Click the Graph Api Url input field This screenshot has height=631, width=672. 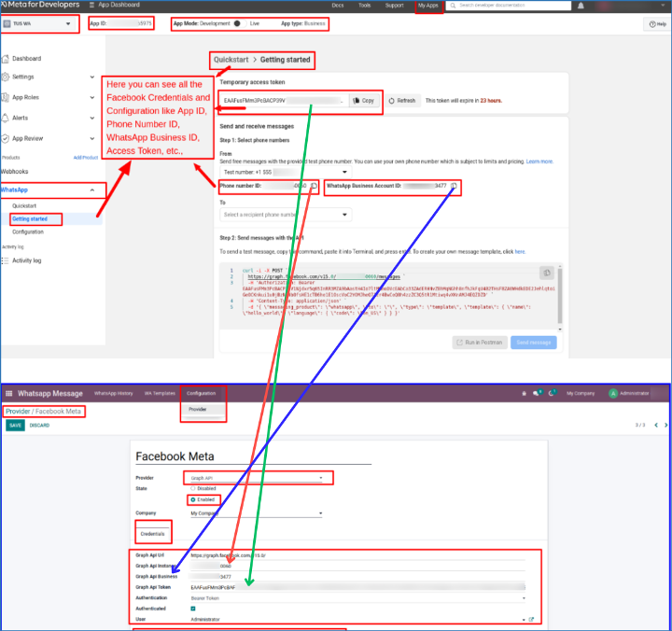[x=357, y=555]
